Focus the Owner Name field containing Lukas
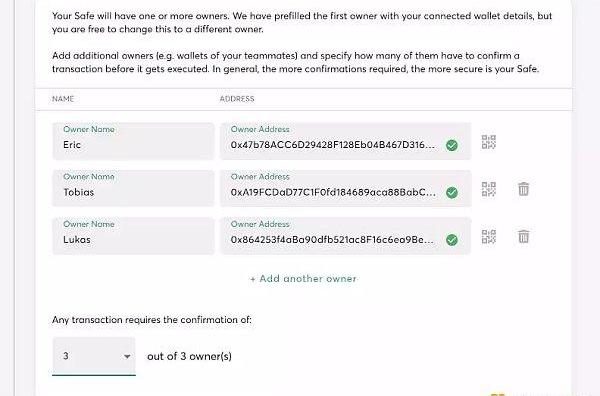Screen dimensions: 600x396 133,236
